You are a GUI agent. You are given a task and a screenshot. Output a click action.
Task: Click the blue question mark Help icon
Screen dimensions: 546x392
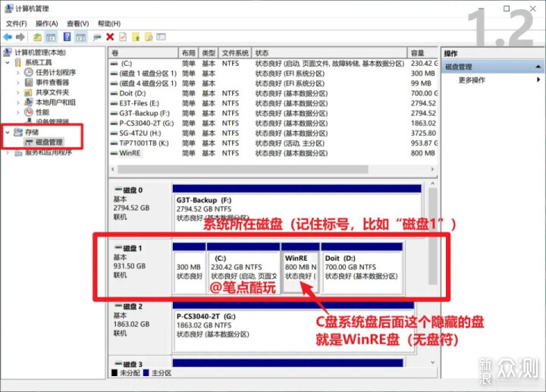click(x=67, y=36)
